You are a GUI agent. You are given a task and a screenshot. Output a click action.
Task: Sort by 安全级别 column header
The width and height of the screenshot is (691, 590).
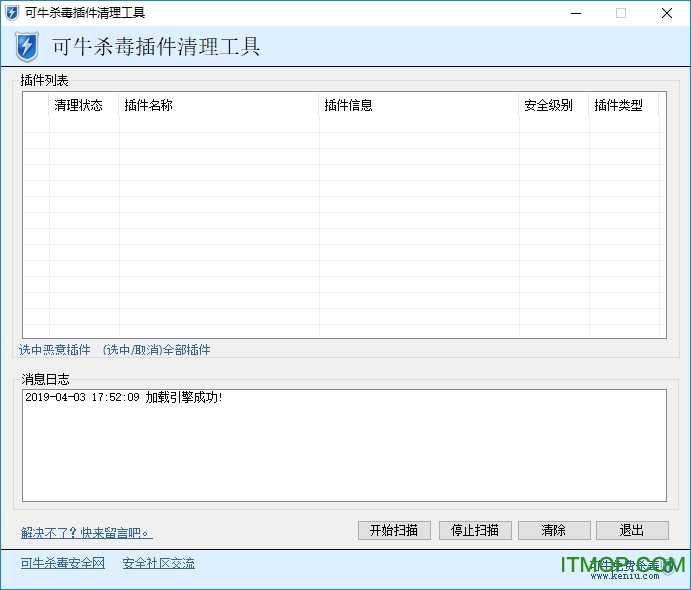(x=554, y=105)
